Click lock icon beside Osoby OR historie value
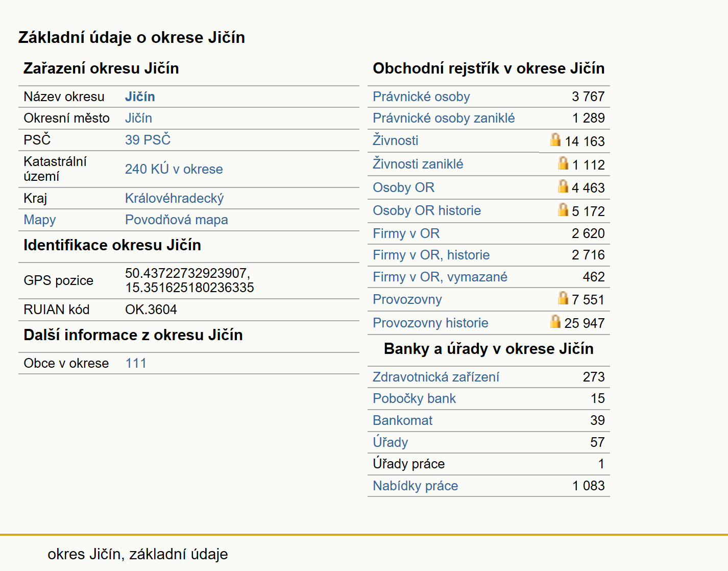This screenshot has height=571, width=728. coord(563,209)
